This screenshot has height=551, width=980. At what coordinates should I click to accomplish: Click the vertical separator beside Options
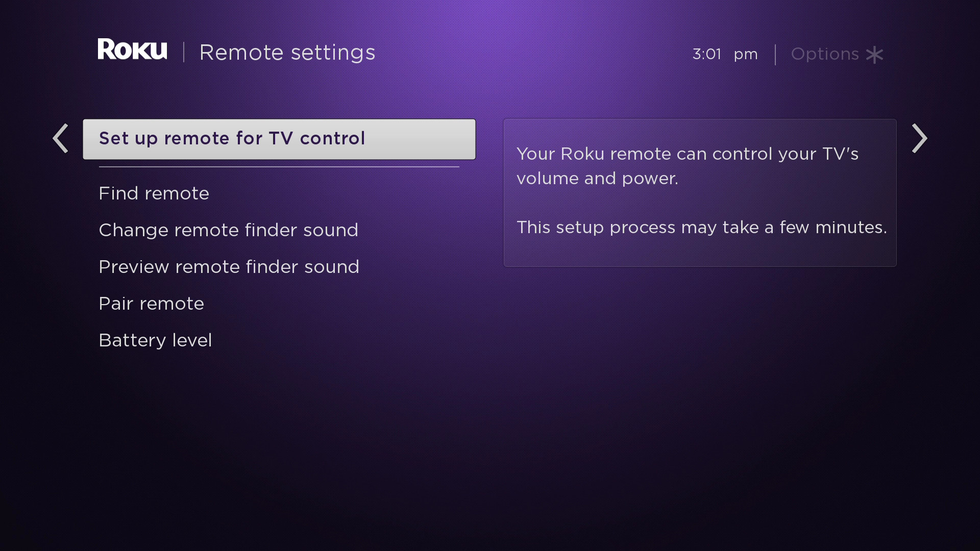[x=775, y=55]
